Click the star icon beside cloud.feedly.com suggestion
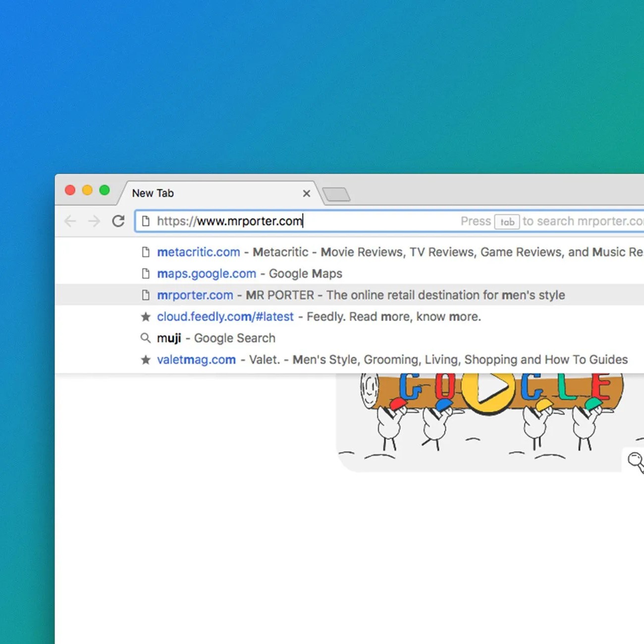This screenshot has width=644, height=644. tap(146, 317)
